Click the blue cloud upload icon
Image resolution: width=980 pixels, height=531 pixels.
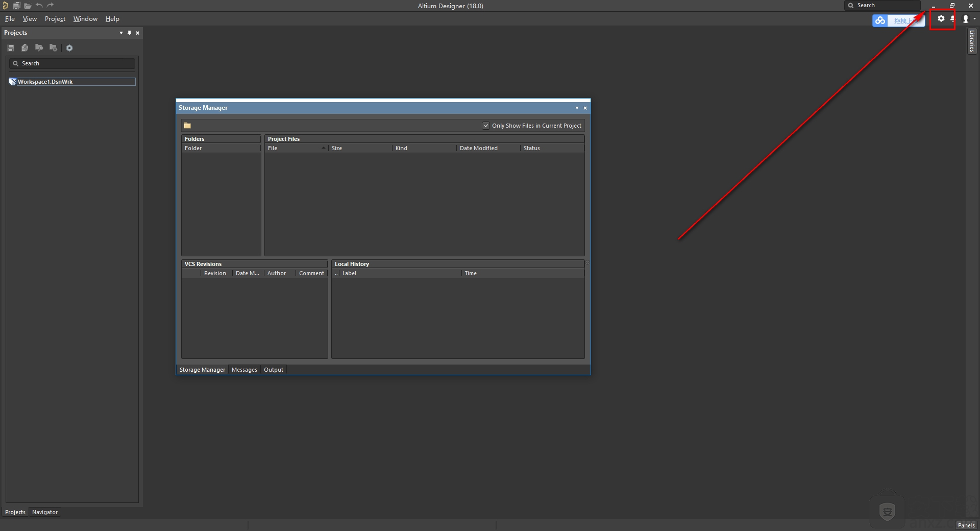coord(880,20)
